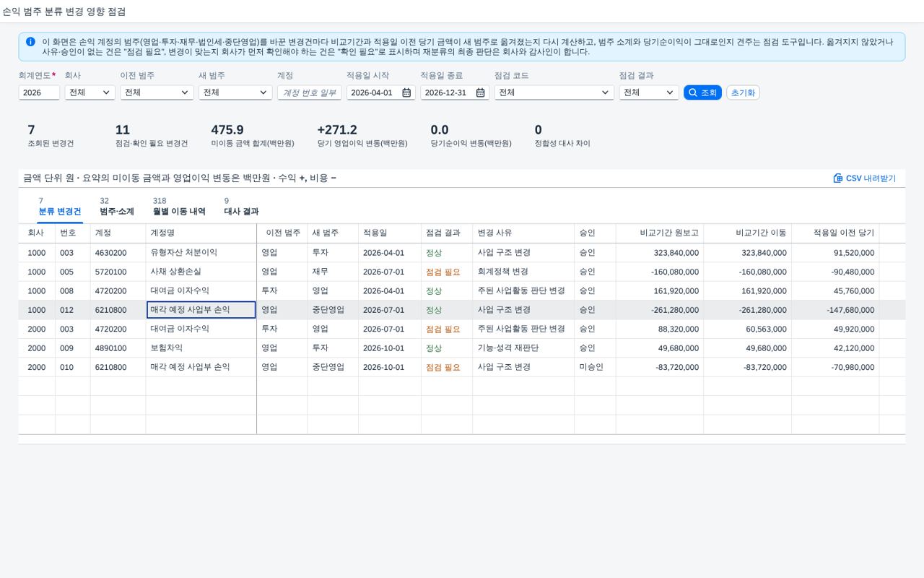The width and height of the screenshot is (924, 578).
Task: Open the 점검 결과 filter dropdown
Action: (649, 92)
